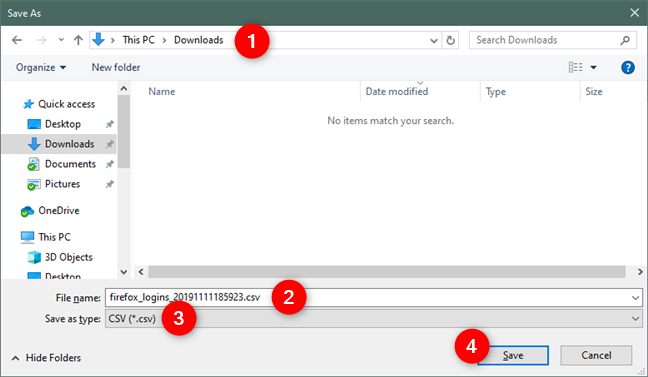Open Documents in the navigation pane

pos(70,164)
